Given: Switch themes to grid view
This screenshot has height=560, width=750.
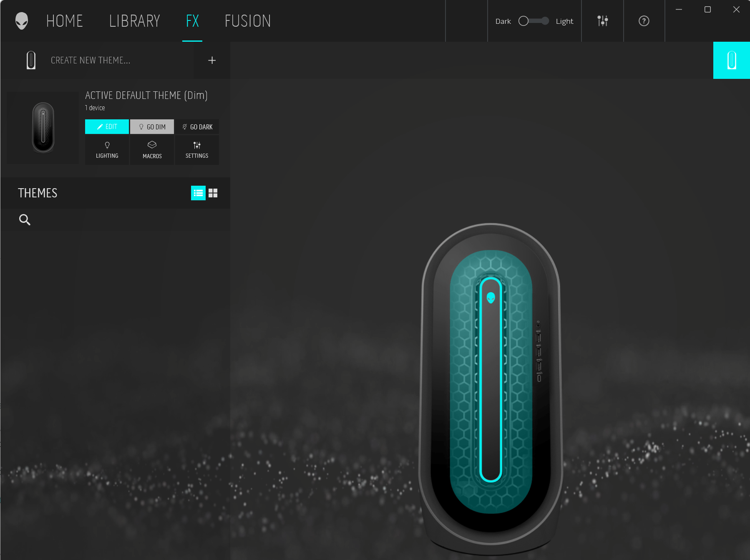Looking at the screenshot, I should point(213,193).
